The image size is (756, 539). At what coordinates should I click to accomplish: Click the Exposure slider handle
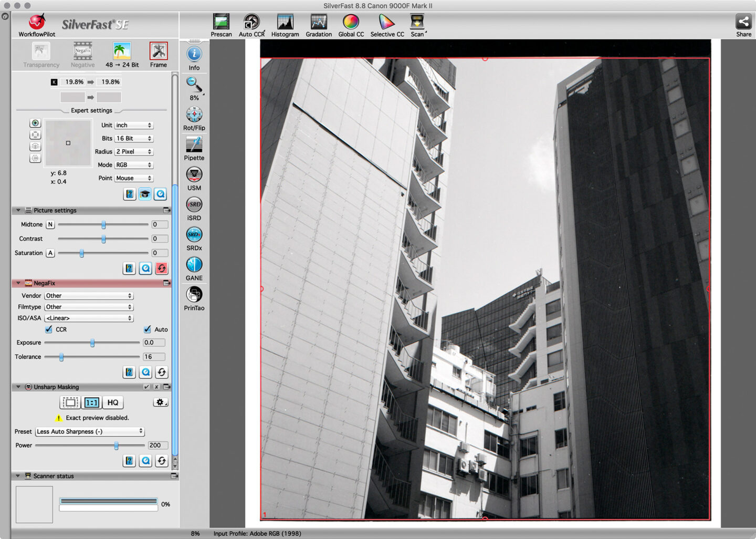[92, 343]
